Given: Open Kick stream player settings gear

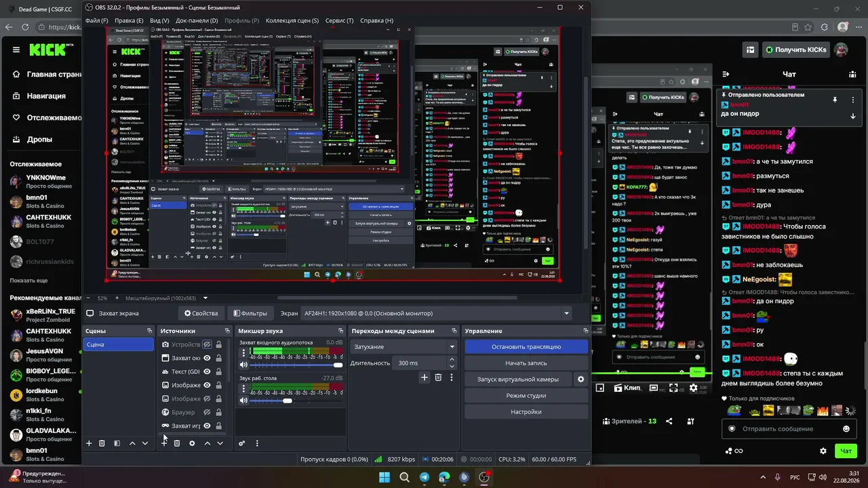Looking at the screenshot, I should coord(693,388).
